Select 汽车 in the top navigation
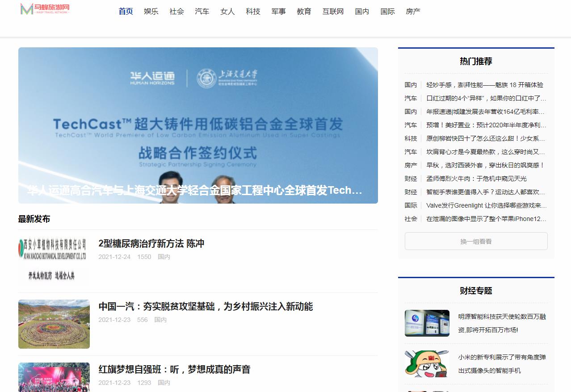571x392 pixels. (202, 12)
